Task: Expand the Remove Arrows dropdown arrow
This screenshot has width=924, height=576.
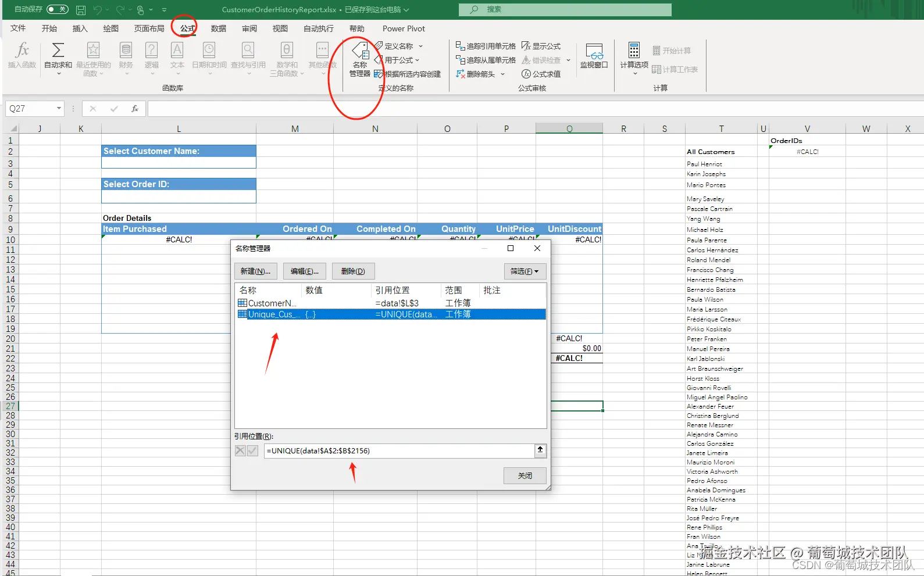Action: pyautogui.click(x=502, y=74)
